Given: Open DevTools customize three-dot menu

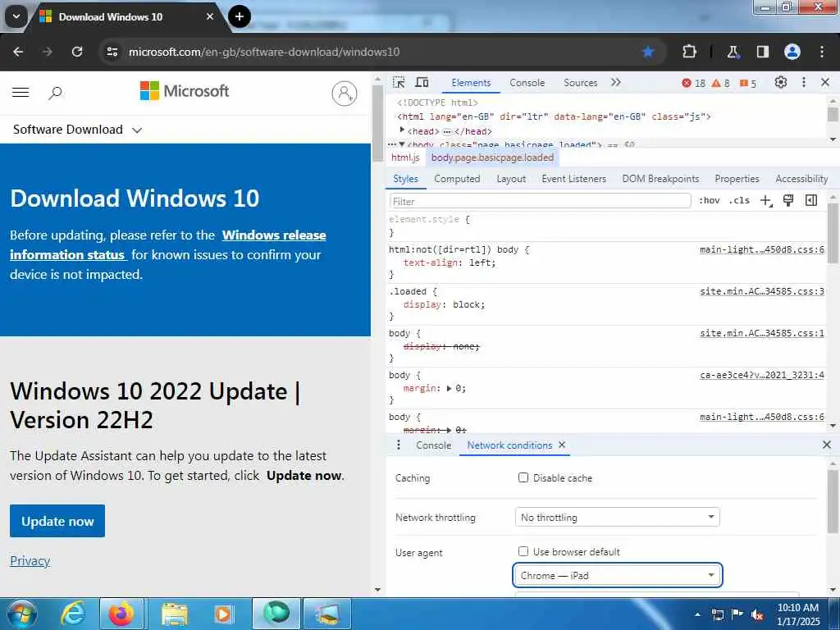Looking at the screenshot, I should click(804, 83).
